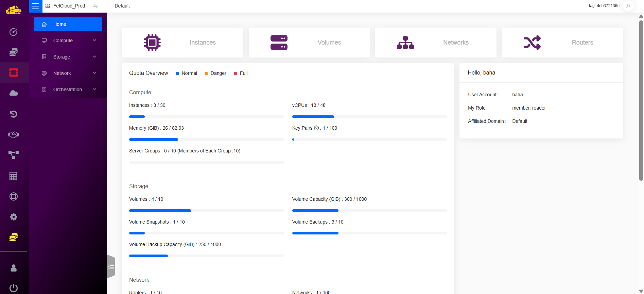Click the Quota Overview heading

tap(149, 73)
